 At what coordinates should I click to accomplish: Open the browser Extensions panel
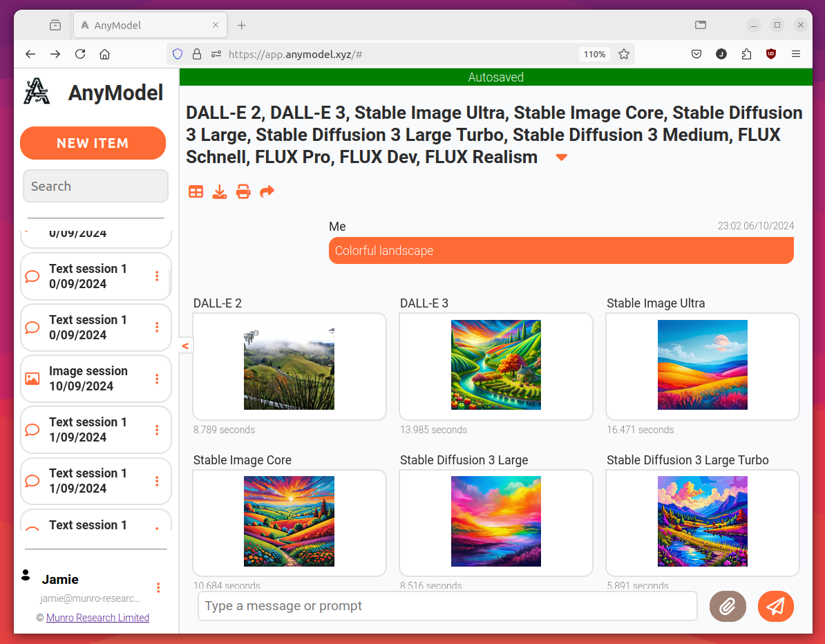[746, 54]
